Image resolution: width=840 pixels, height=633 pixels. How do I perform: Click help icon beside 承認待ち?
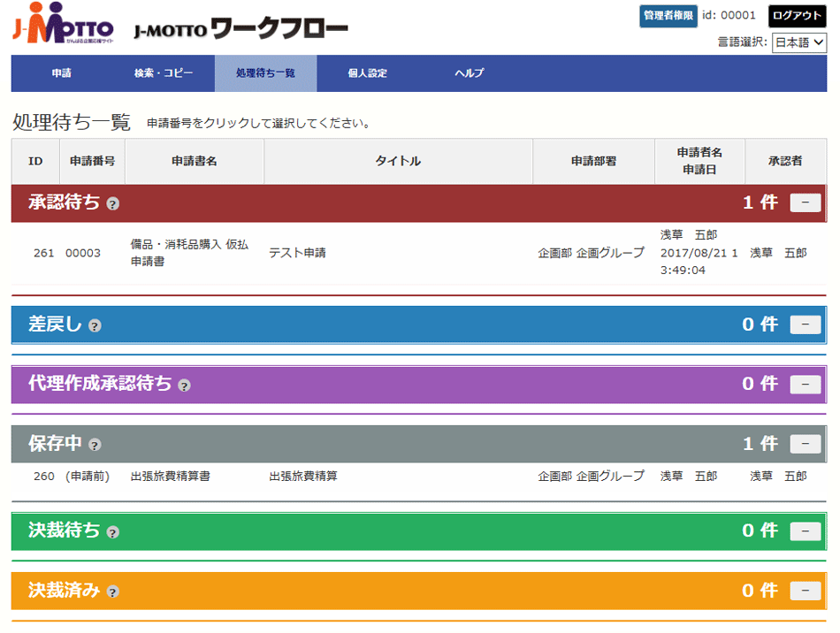(112, 204)
